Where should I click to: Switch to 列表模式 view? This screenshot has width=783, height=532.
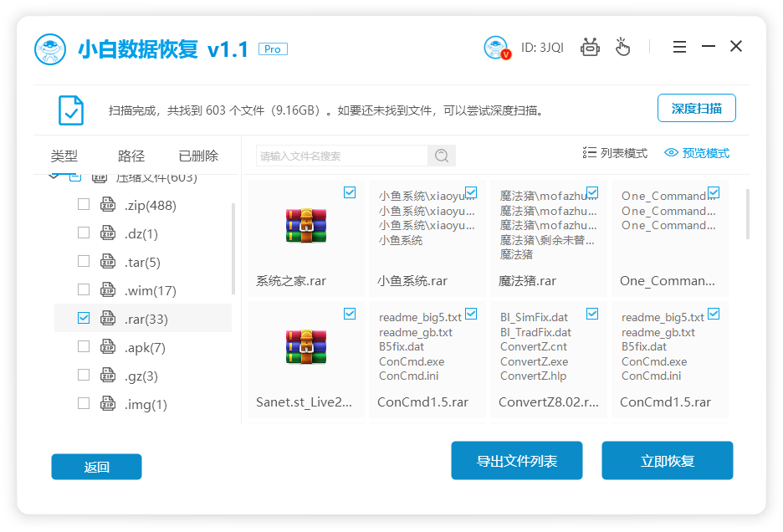pyautogui.click(x=615, y=153)
